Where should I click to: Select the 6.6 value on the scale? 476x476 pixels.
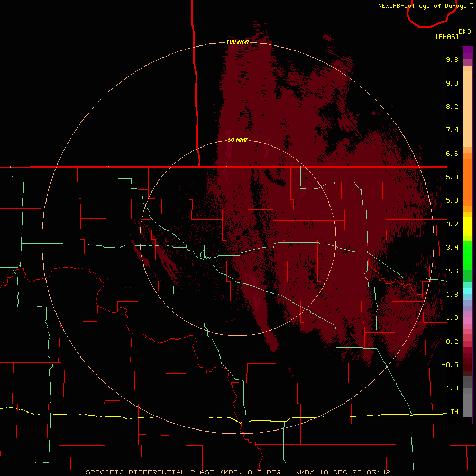coord(452,153)
